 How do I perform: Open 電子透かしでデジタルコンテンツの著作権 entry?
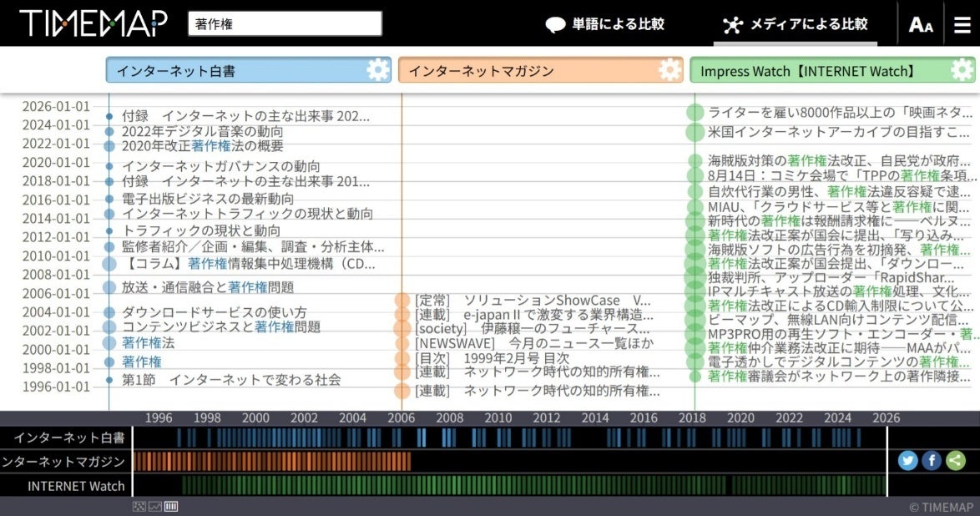[x=839, y=362]
